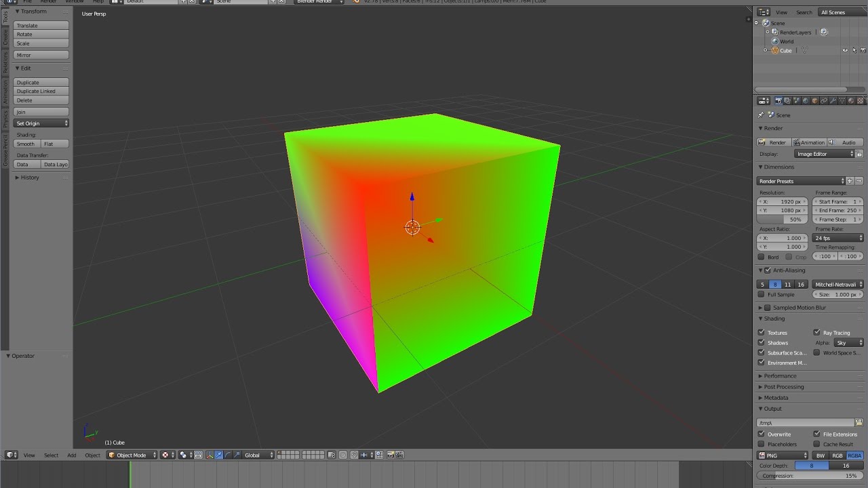
Task: Click the OpenGL render animation clapper icon
Action: click(399, 455)
